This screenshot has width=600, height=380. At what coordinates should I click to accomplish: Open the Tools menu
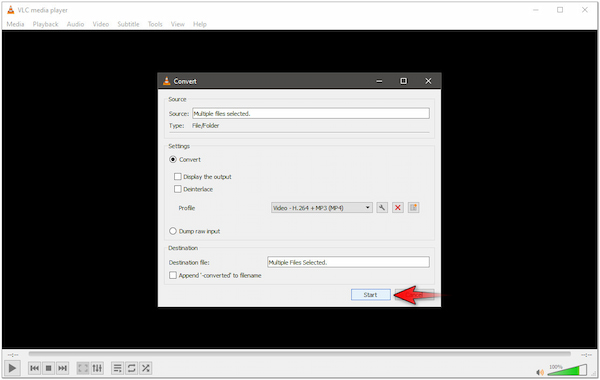[x=155, y=24]
